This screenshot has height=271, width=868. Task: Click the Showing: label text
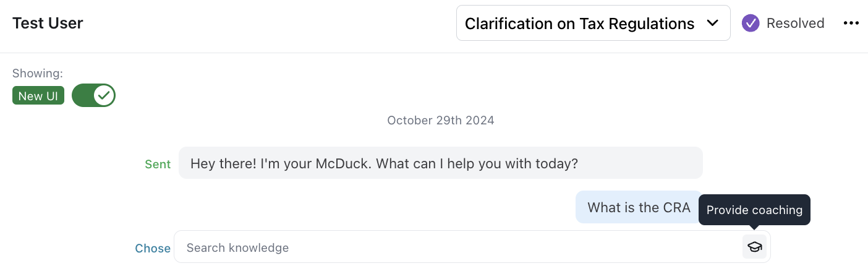tap(38, 73)
